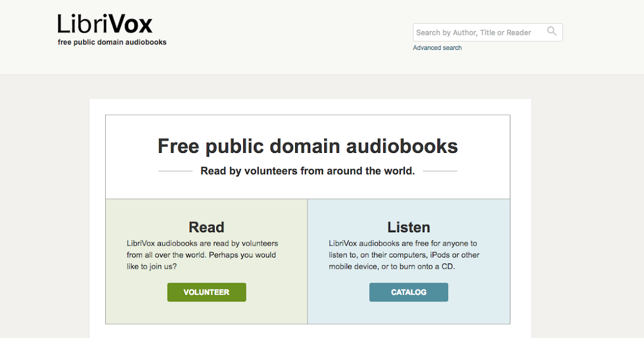The width and height of the screenshot is (644, 338).
Task: Click the decorative line left of the subtitle
Action: coord(175,171)
